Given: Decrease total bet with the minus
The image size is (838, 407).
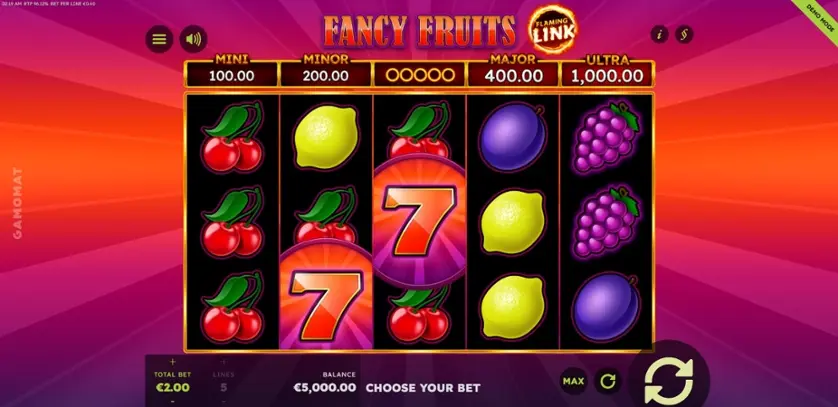Looking at the screenshot, I should pos(173,401).
